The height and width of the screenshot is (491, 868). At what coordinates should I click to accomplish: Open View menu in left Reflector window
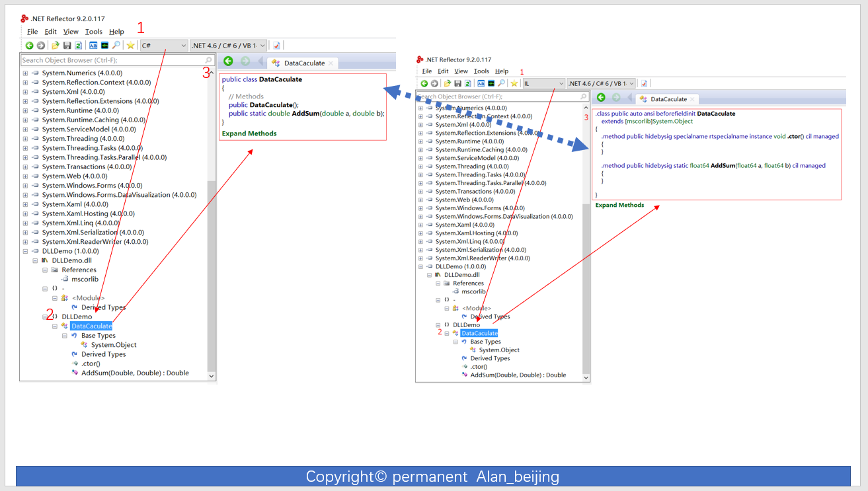coord(71,32)
